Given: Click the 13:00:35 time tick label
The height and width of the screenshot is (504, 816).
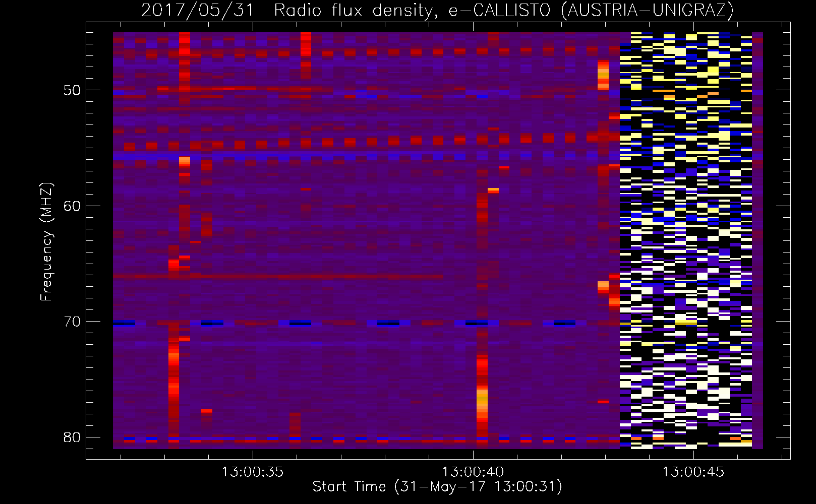Looking at the screenshot, I should pos(253,472).
